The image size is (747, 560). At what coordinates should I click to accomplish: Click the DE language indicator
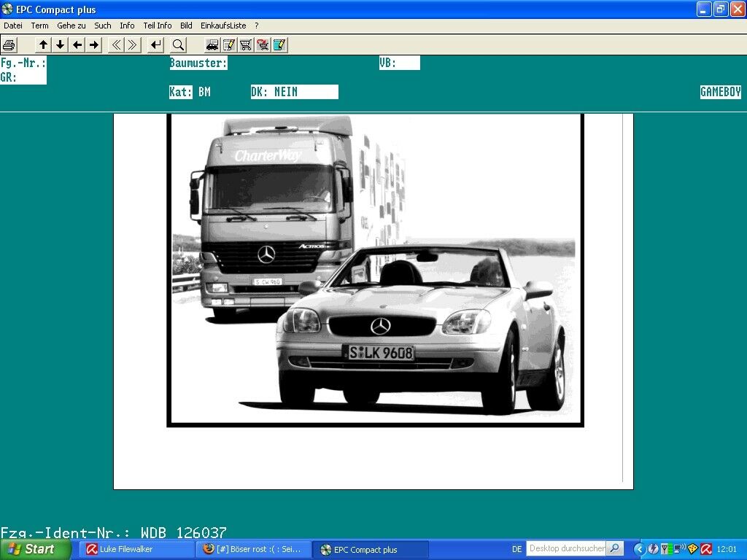pyautogui.click(x=517, y=549)
